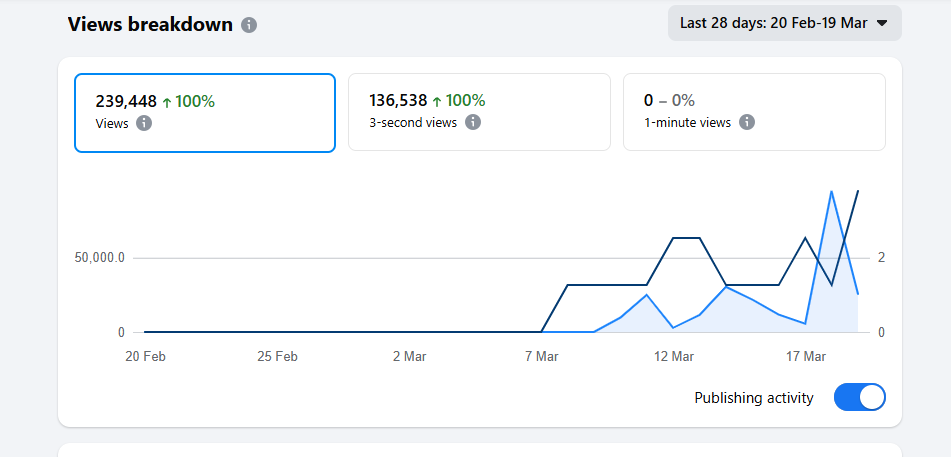The width and height of the screenshot is (951, 457).
Task: Click the Views breakdown heading
Action: click(x=150, y=25)
